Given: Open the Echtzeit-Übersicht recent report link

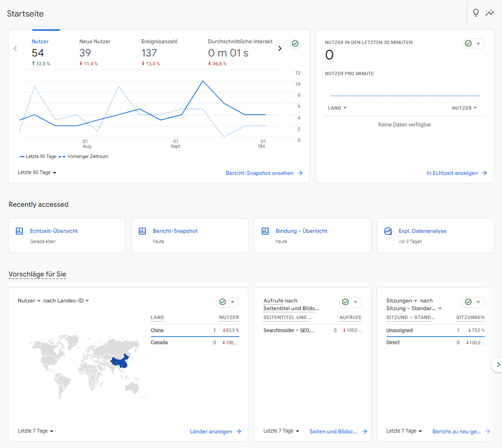Looking at the screenshot, I should click(x=54, y=231).
